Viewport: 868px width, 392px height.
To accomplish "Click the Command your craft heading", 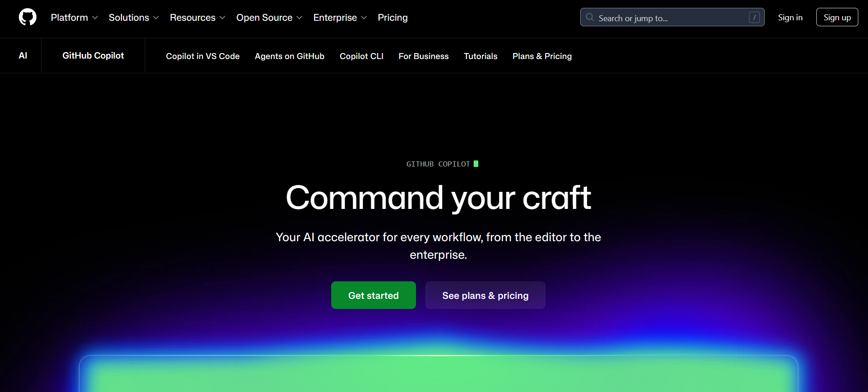I will tap(438, 198).
